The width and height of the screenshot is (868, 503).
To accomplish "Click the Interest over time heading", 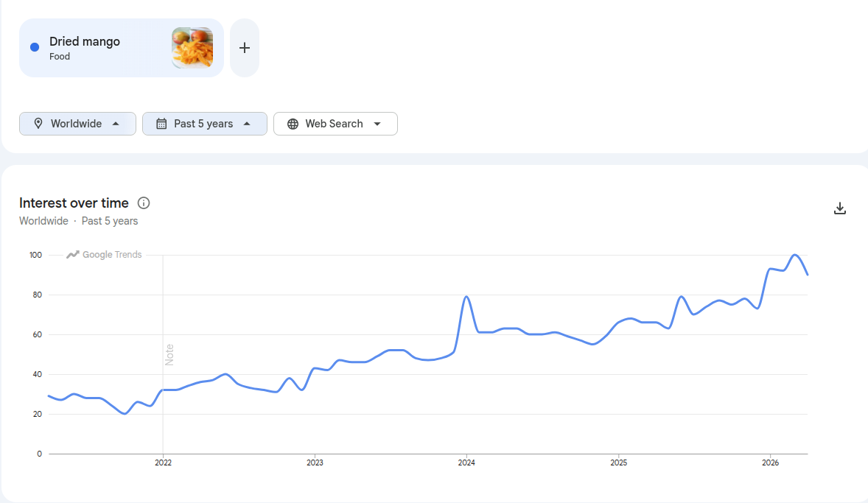I will (74, 203).
